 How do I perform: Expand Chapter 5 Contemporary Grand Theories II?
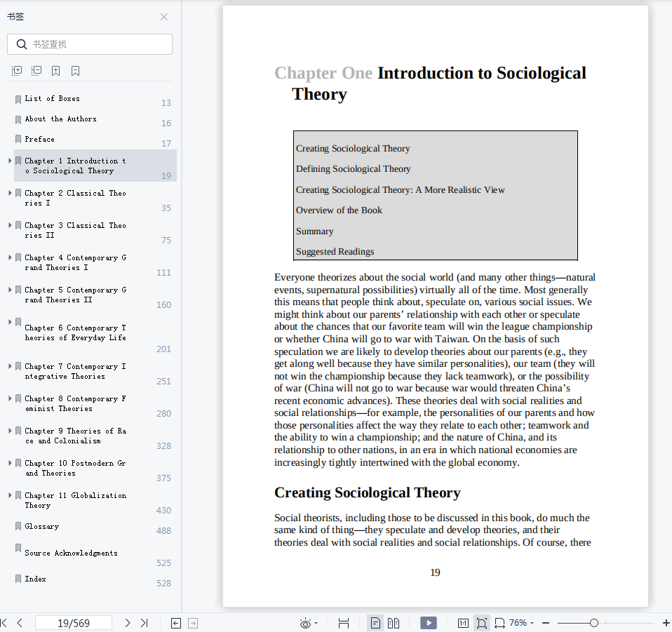tap(10, 290)
